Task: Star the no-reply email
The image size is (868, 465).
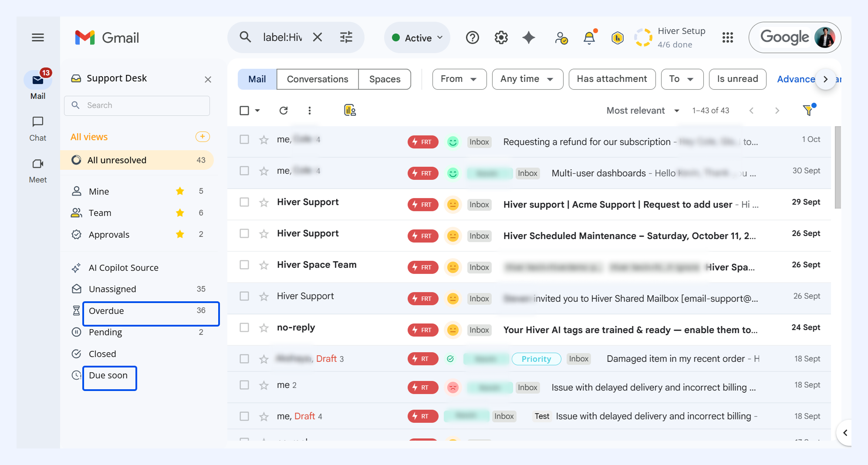Action: click(x=264, y=328)
